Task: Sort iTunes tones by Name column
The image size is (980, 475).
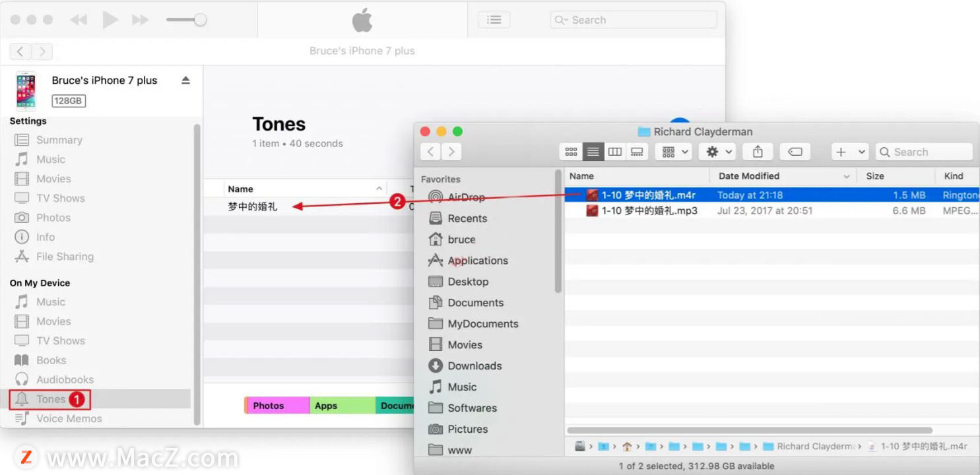Action: (x=305, y=189)
